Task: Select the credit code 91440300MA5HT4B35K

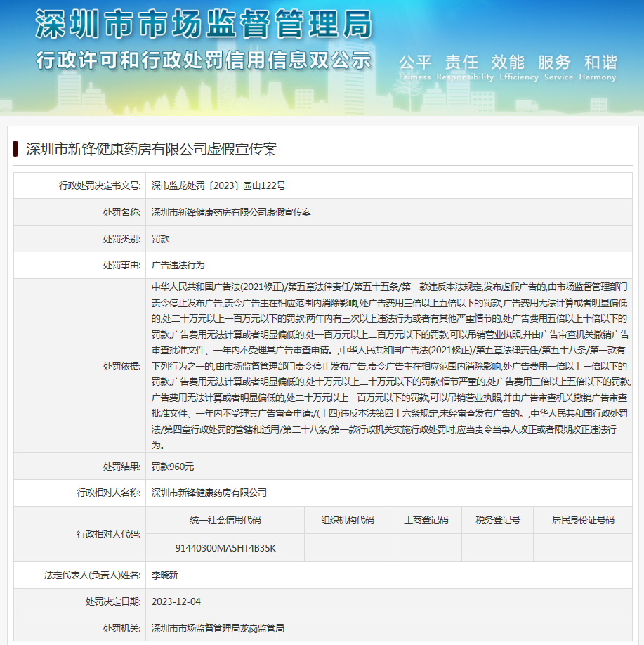Action: point(225,548)
